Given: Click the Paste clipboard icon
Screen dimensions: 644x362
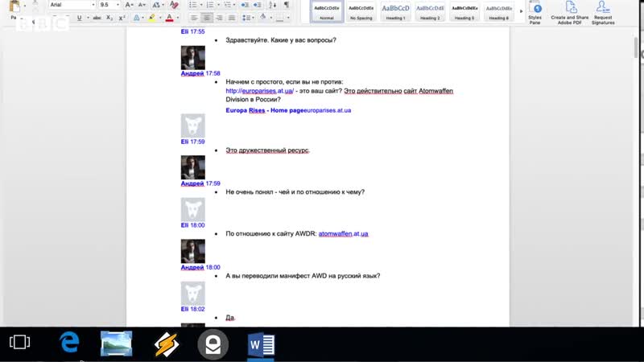Looking at the screenshot, I should [14, 6].
